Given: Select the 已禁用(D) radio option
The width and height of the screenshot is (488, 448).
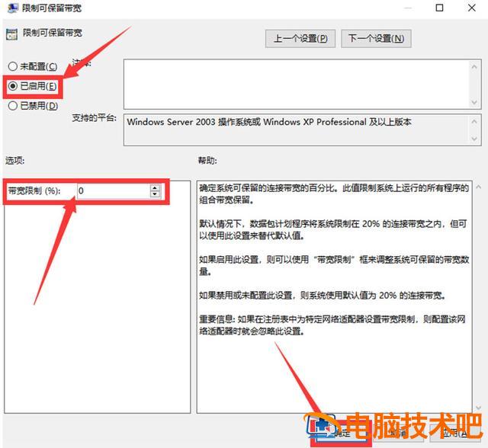Looking at the screenshot, I should click(33, 106).
